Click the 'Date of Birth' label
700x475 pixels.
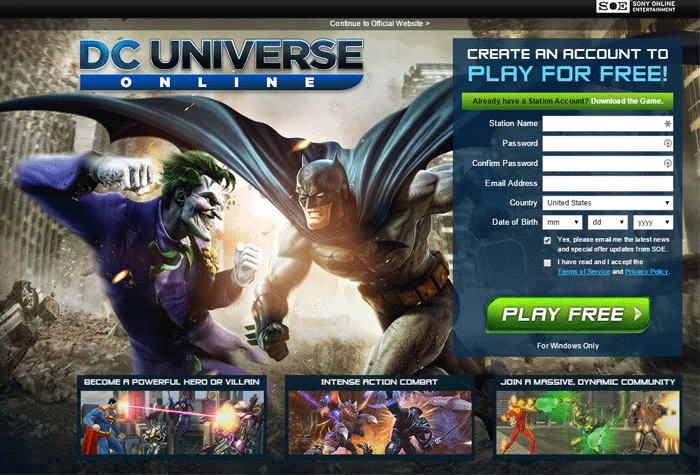(515, 222)
